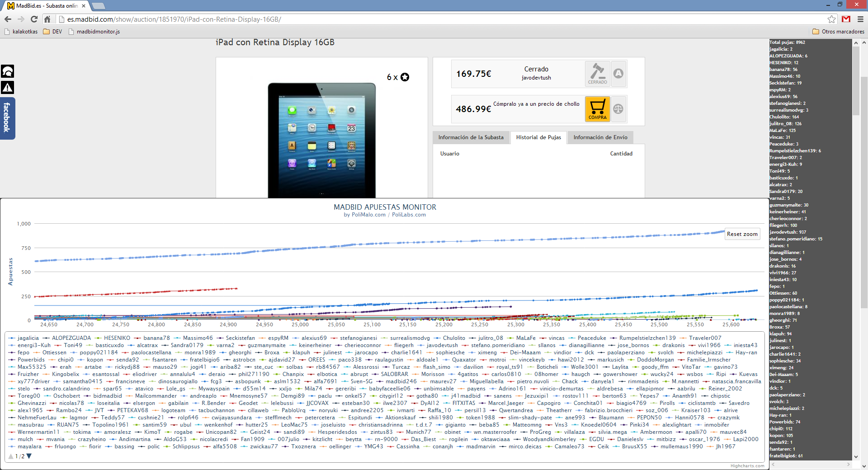The width and height of the screenshot is (868, 470).
Task: Click the Reset zoom chart button
Action: (742, 234)
